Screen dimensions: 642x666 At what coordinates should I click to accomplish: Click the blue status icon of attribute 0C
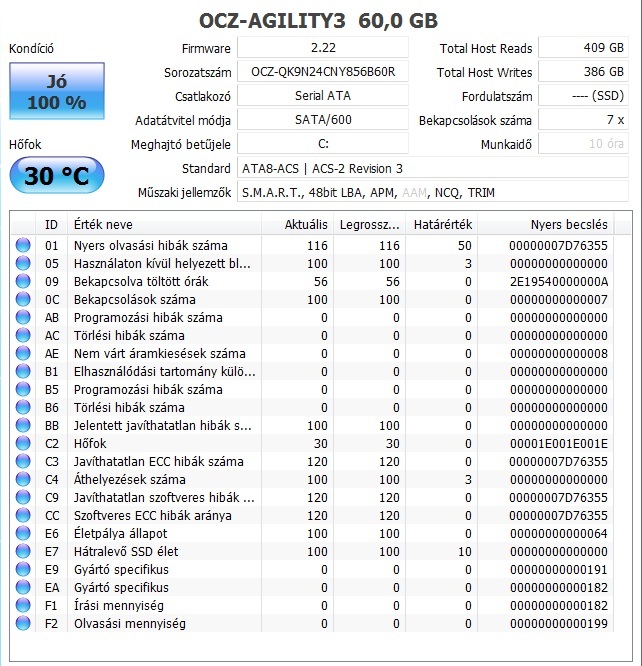click(23, 299)
